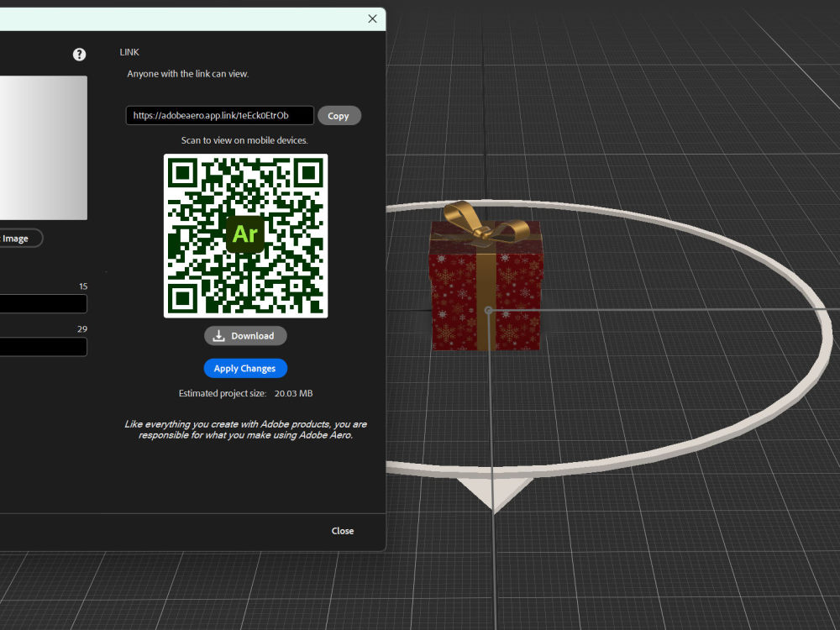The width and height of the screenshot is (840, 630).
Task: Click the partially visible Image button
Action: [22, 239]
